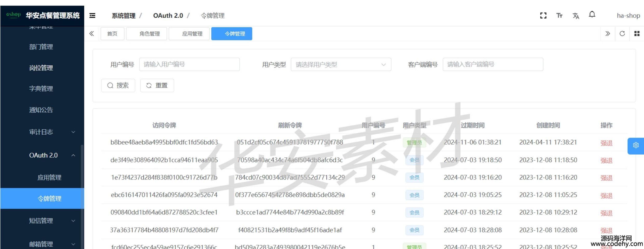Collapse sidebar with hamburger icon
The width and height of the screenshot is (644, 249).
tap(92, 16)
